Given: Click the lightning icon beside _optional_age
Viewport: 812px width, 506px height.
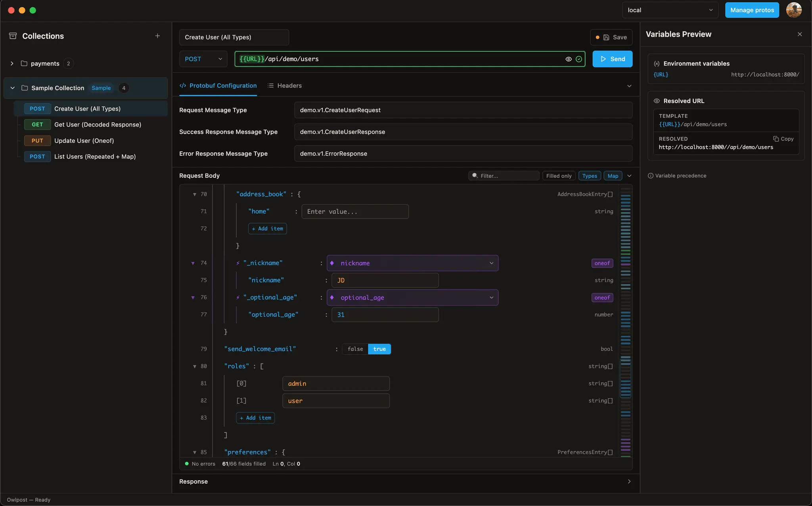Looking at the screenshot, I should [238, 298].
